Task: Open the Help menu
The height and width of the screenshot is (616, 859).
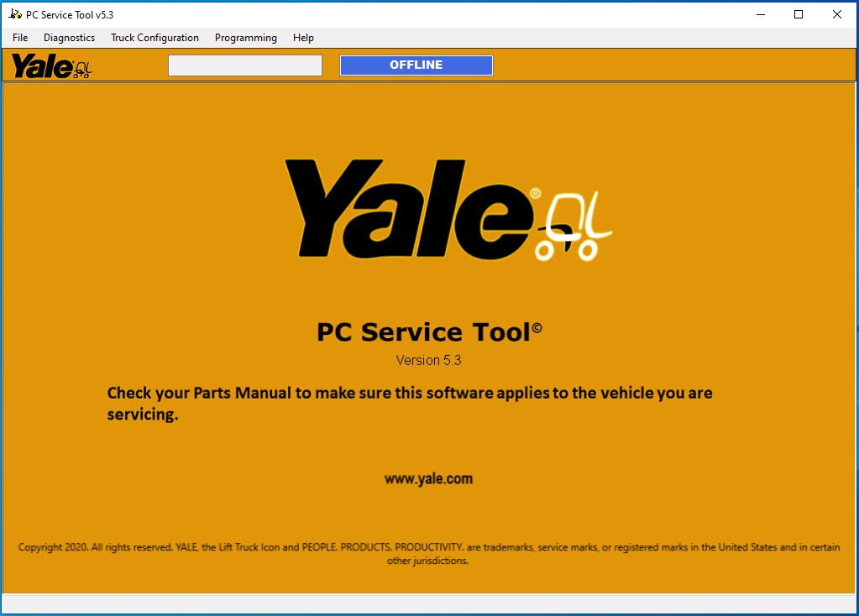Action: [302, 37]
